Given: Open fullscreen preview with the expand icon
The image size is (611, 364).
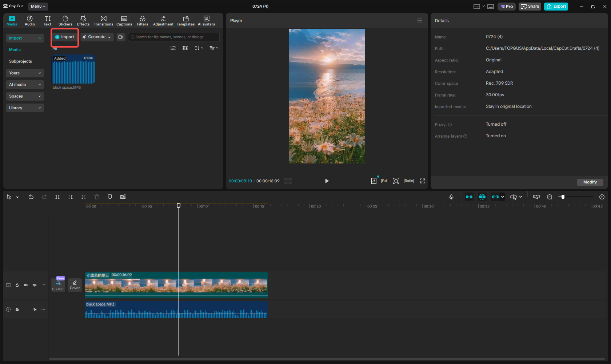Looking at the screenshot, I should tap(422, 181).
